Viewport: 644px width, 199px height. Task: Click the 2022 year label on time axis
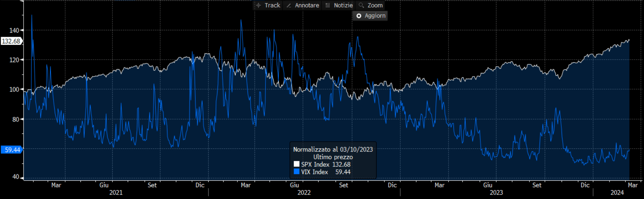(304, 193)
